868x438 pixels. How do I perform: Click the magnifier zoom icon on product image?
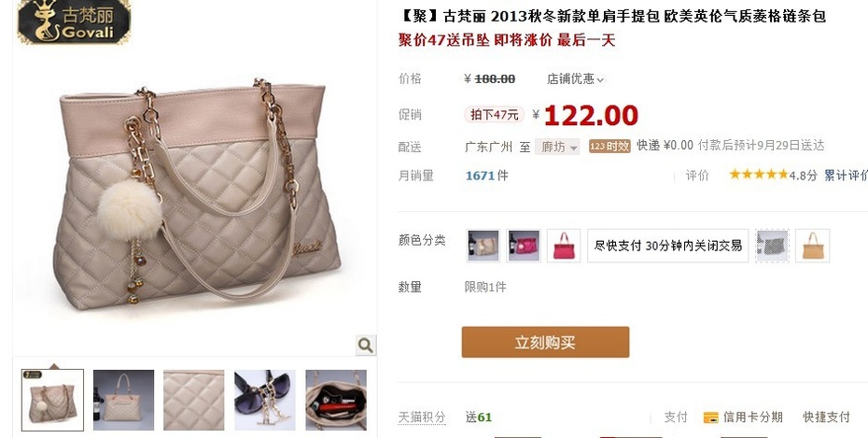365,345
